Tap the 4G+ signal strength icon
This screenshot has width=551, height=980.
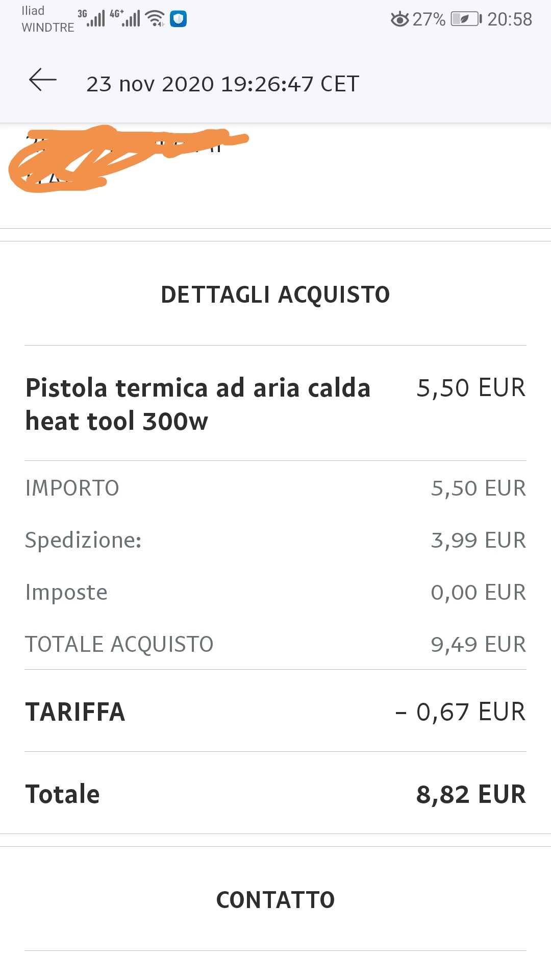coord(125,18)
